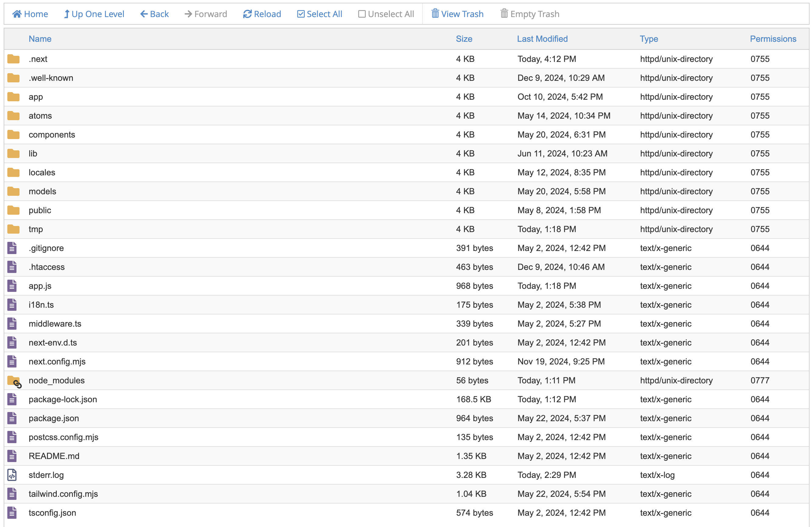
Task: Reload the file listing
Action: click(262, 14)
